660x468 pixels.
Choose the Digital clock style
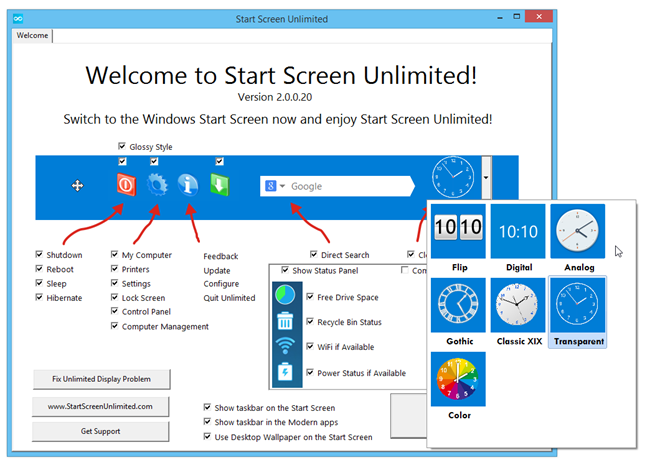point(518,239)
